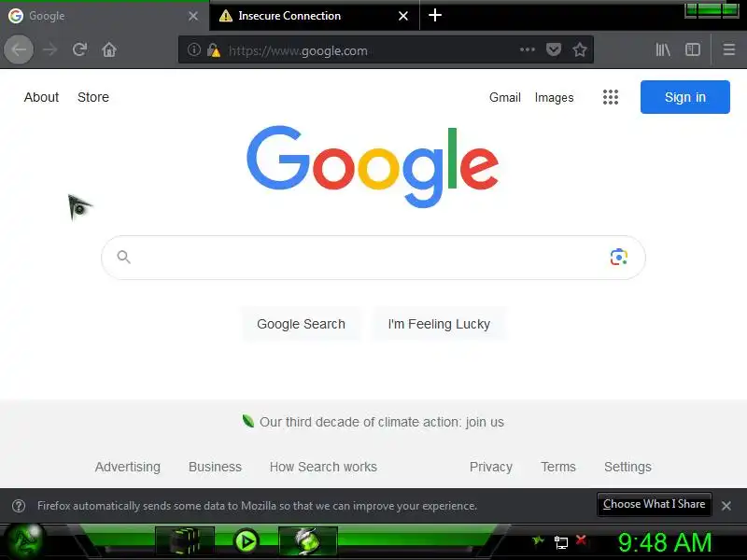Open the Images link
This screenshot has height=560, width=747.
554,98
